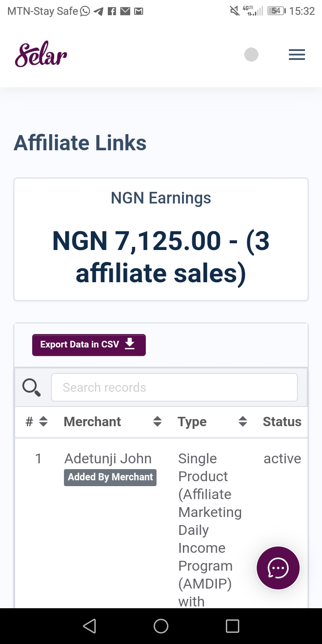The image size is (322, 644).
Task: Click the CSV download arrow icon
Action: tap(130, 344)
